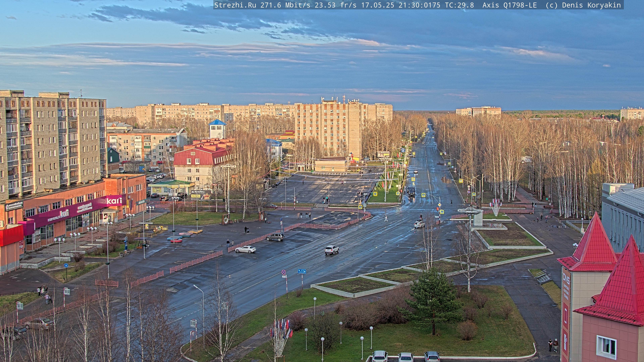Viewport: 644px width, 362px height.
Task: Click the large kari storefront sign
Action: pyautogui.click(x=114, y=201)
